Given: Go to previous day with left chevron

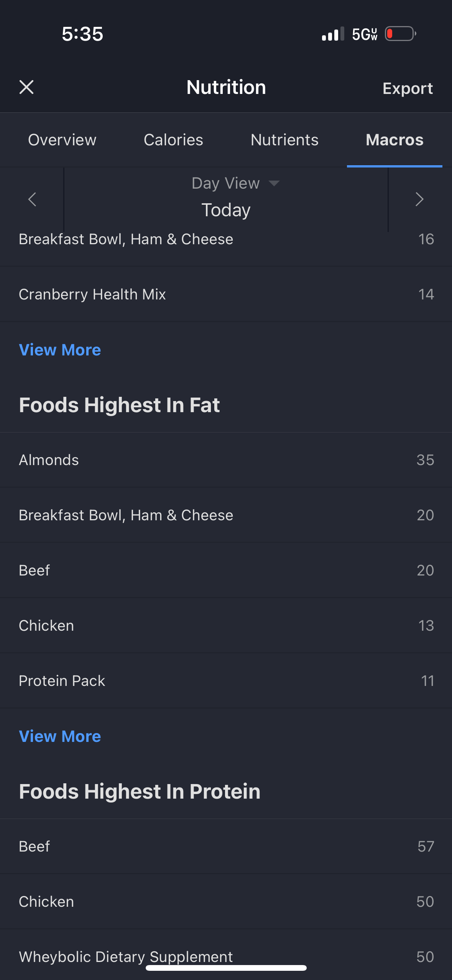Looking at the screenshot, I should 32,199.
